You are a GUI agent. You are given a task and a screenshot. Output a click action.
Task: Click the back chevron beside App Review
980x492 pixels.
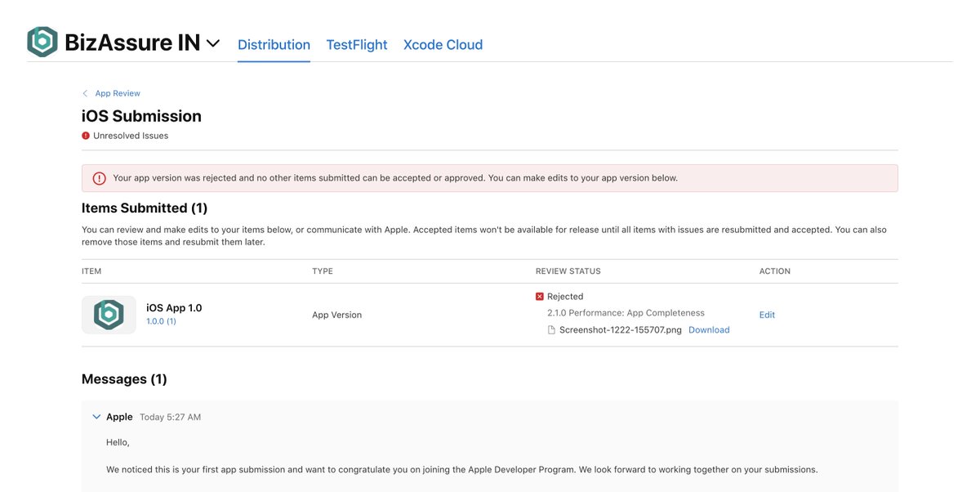(x=85, y=93)
